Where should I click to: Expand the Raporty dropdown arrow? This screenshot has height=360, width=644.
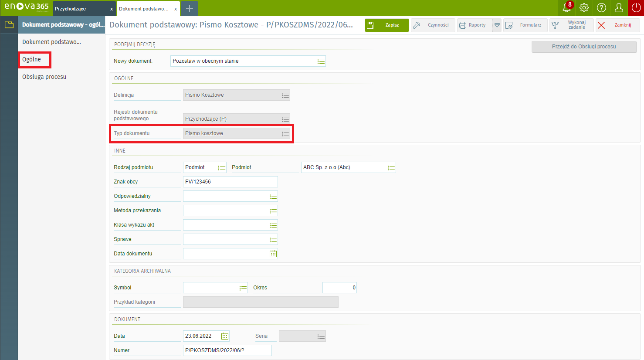coord(497,25)
